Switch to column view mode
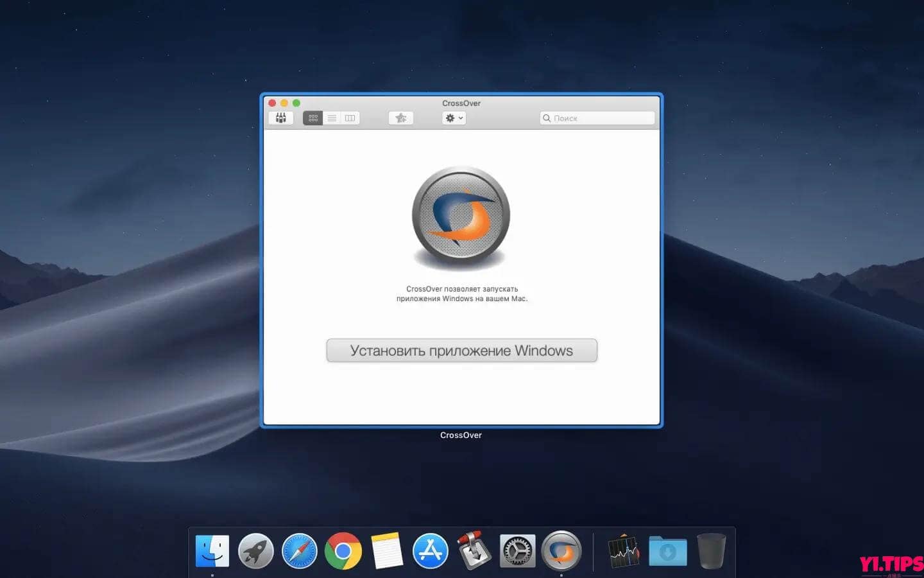Viewport: 924px width, 578px height. pyautogui.click(x=349, y=118)
